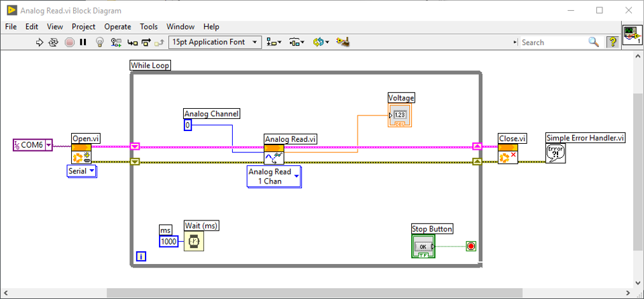
Task: Click right pink shift register on loop
Action: pos(477,146)
